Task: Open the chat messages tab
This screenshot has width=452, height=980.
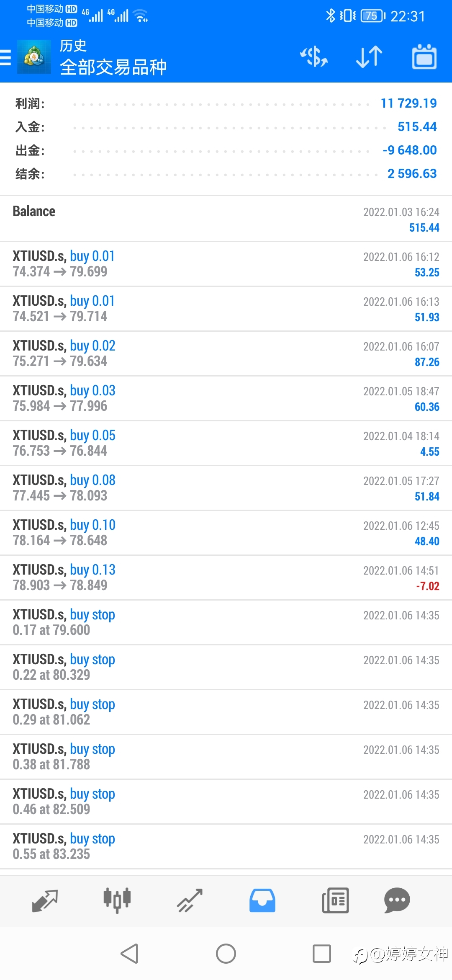Action: pos(397,900)
